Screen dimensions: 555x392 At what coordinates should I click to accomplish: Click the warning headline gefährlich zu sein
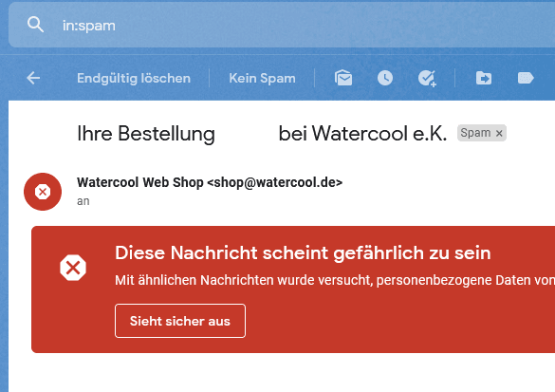[412, 253]
